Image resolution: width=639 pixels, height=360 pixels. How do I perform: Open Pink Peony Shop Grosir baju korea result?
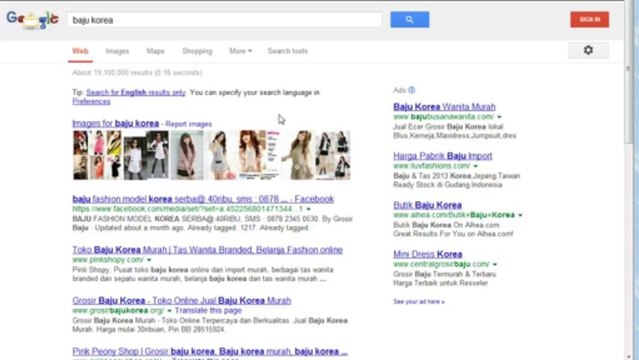[x=210, y=351]
